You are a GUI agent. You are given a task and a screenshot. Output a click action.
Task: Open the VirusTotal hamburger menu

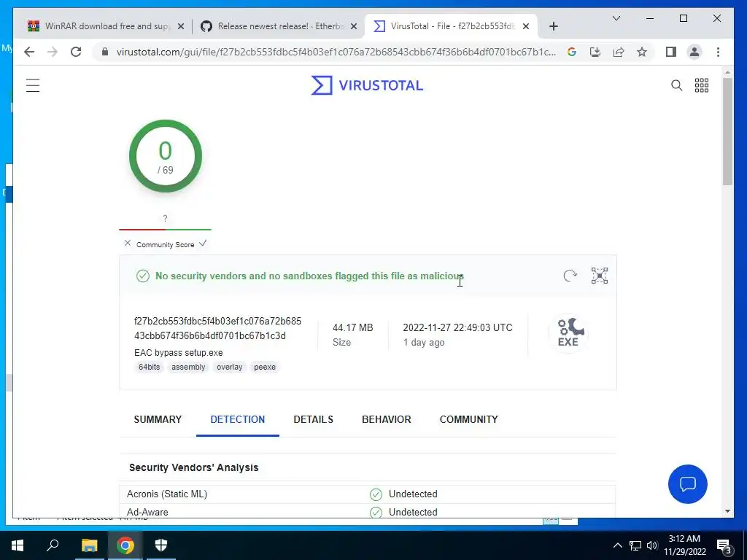click(33, 86)
